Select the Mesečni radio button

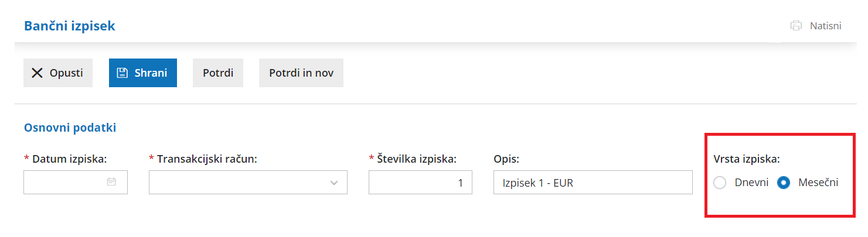(x=784, y=183)
